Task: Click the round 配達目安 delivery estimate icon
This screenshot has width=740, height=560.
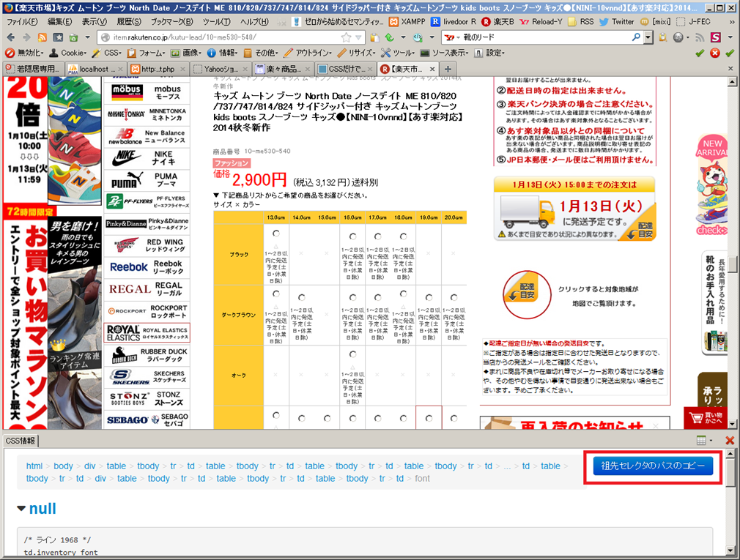Action: coord(527,294)
